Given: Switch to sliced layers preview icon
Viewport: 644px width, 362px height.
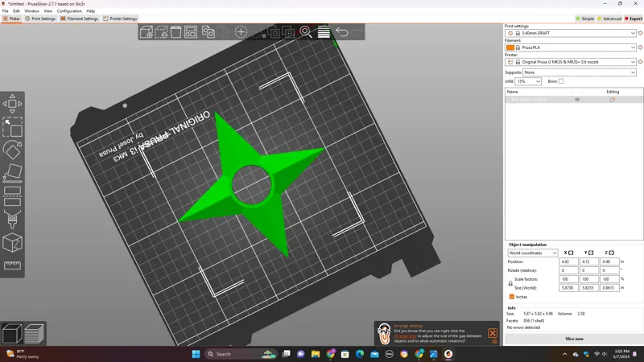Looking at the screenshot, I should pos(34,333).
